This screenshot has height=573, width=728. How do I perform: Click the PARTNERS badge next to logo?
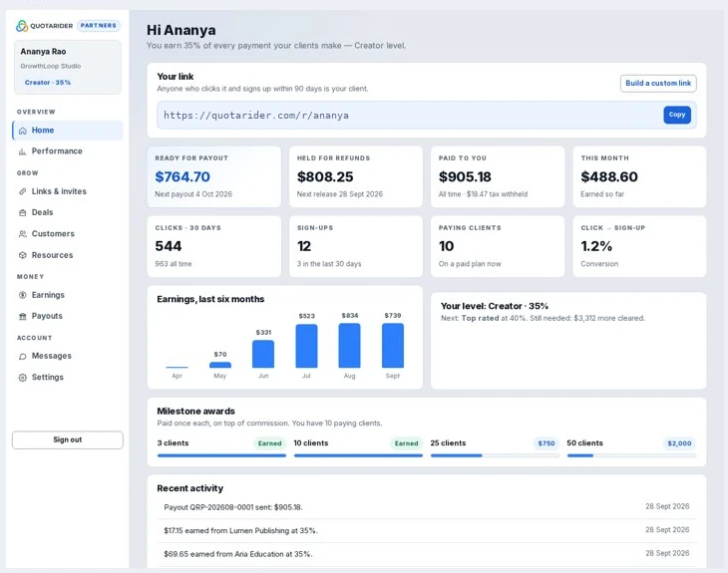point(99,26)
